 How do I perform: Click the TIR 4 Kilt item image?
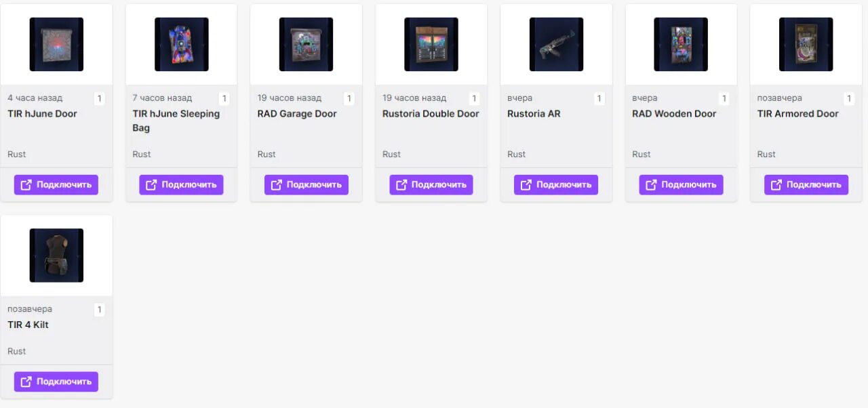click(x=56, y=256)
